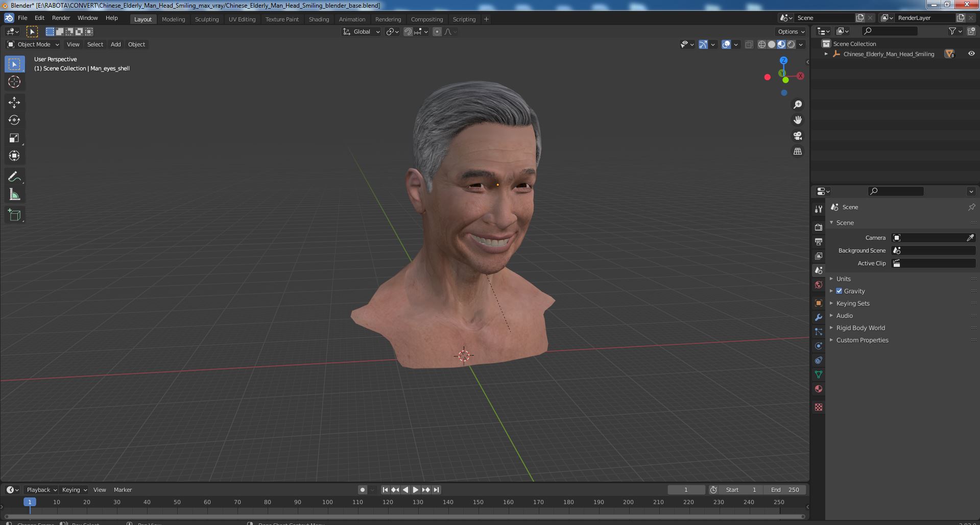This screenshot has width=980, height=525.
Task: Open the viewport shading options dropdown arrow
Action: (x=801, y=44)
